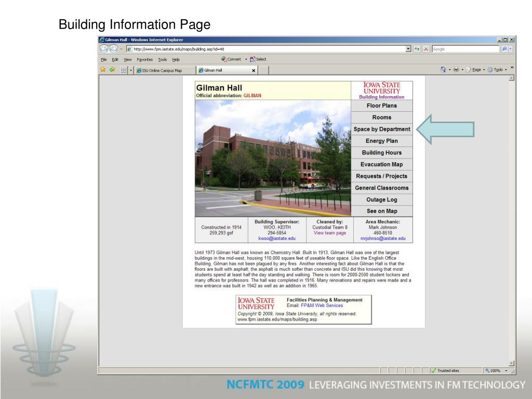Screen dimensions: 532x399
Task: Open Space by Department
Action: pyautogui.click(x=382, y=129)
